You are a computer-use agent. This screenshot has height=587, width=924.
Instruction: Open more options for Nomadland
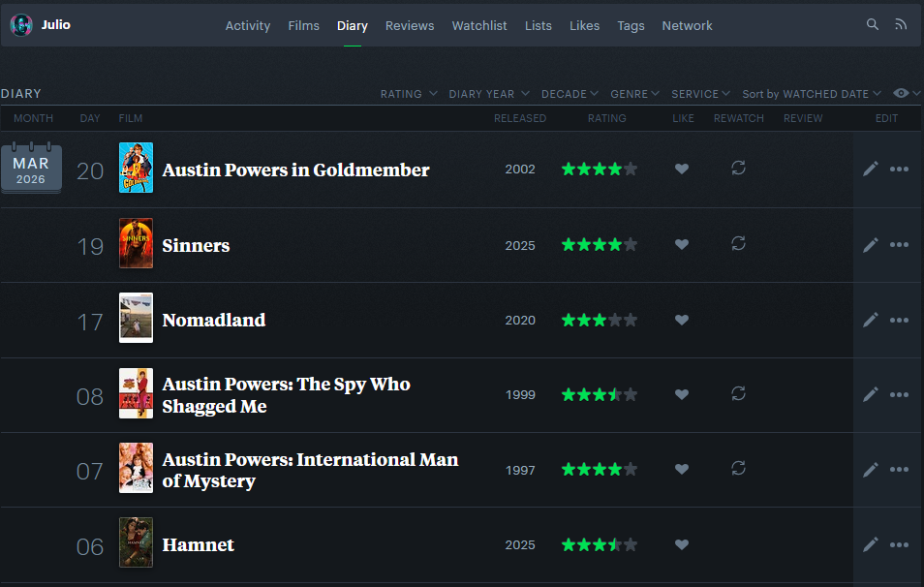pyautogui.click(x=899, y=320)
